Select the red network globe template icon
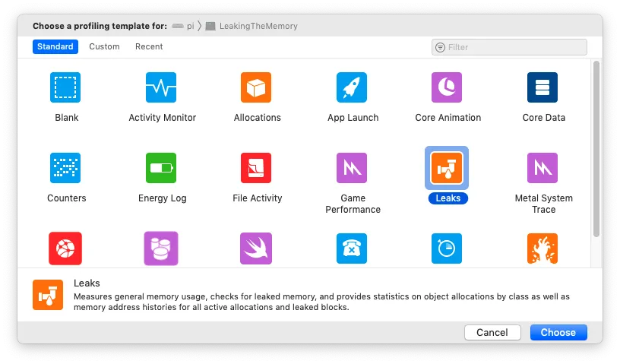Screen dimensions: 620x364 65,248
